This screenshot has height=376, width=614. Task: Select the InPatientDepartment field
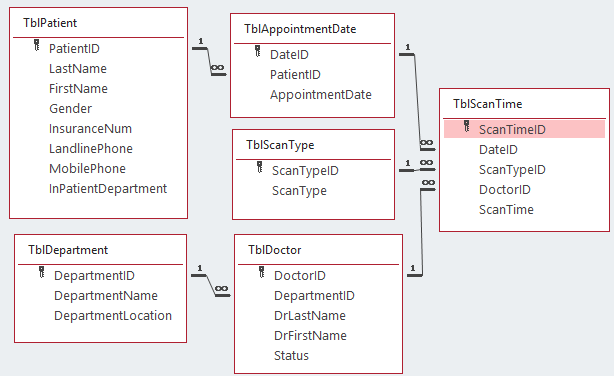pyautogui.click(x=108, y=189)
